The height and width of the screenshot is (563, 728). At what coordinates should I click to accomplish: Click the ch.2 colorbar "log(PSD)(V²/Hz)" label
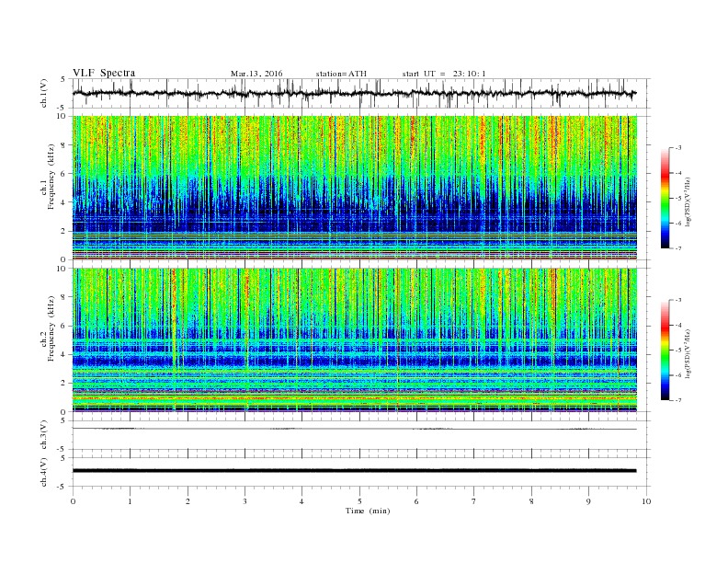pyautogui.click(x=688, y=353)
